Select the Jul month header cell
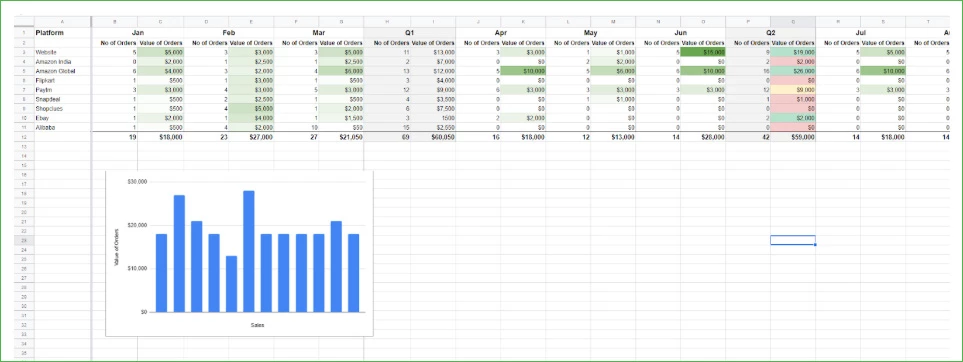 (861, 33)
